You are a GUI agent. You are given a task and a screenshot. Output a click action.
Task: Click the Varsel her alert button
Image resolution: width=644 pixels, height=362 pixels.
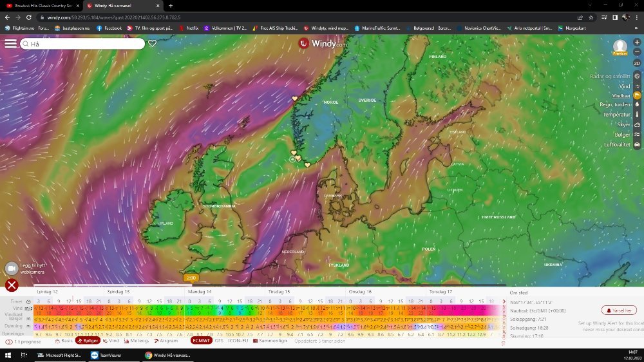click(x=619, y=310)
